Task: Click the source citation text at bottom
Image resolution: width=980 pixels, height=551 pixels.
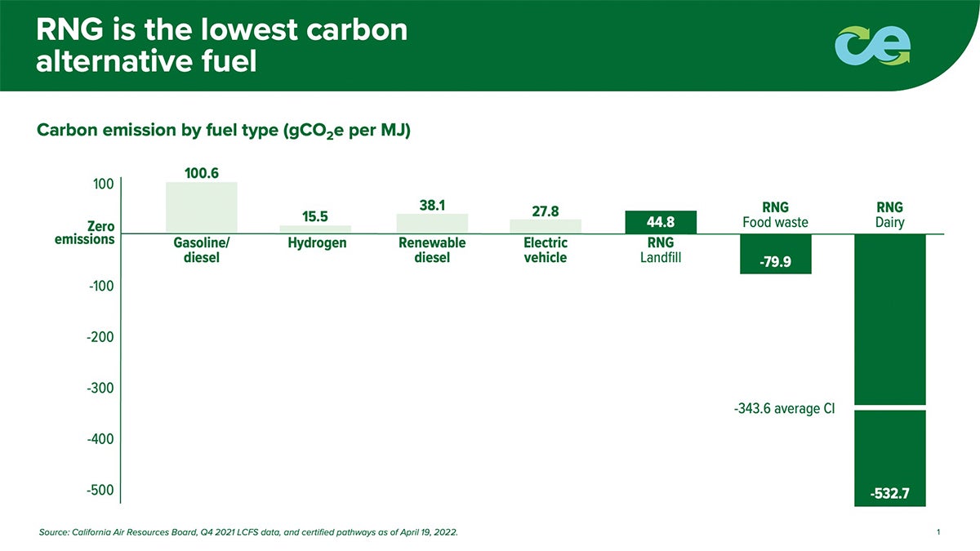Action: coord(248,532)
